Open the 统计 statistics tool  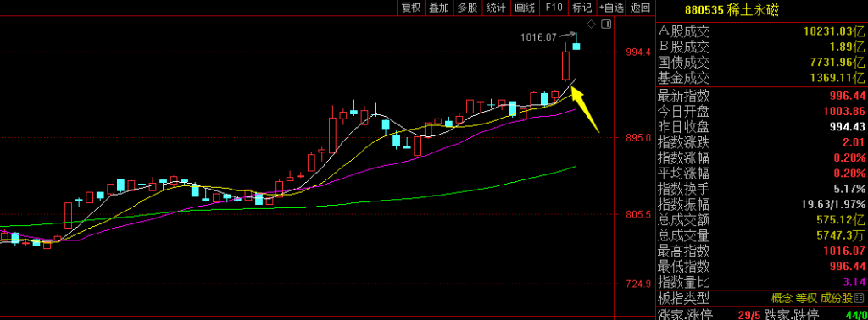click(x=496, y=8)
